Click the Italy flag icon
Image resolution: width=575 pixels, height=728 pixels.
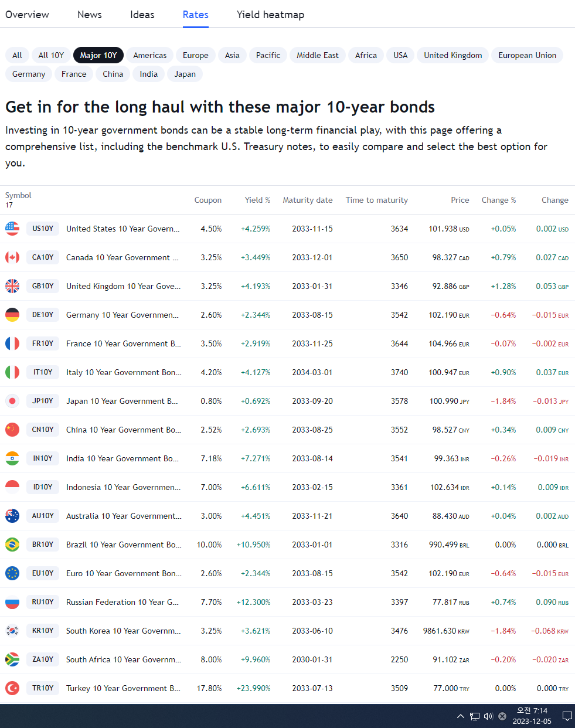click(12, 372)
